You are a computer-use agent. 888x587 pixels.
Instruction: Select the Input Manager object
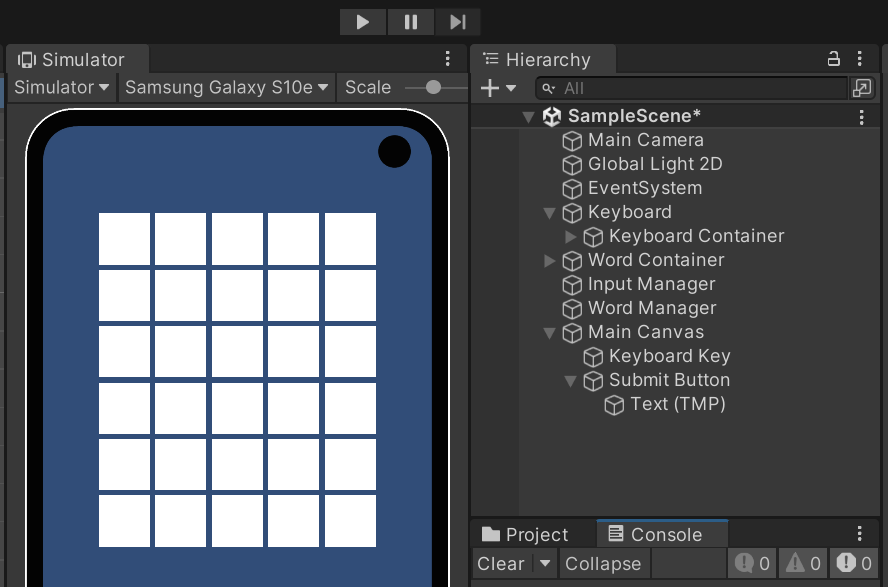[651, 284]
